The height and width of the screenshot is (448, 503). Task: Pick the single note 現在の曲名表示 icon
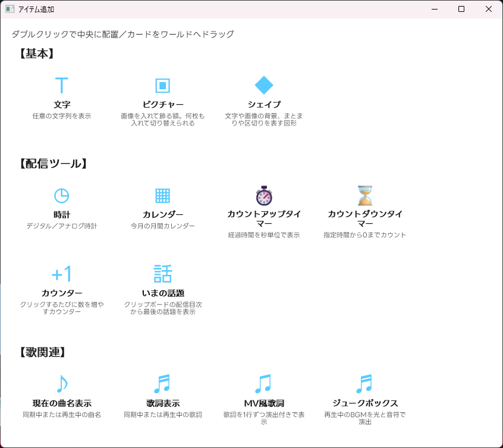(x=62, y=384)
